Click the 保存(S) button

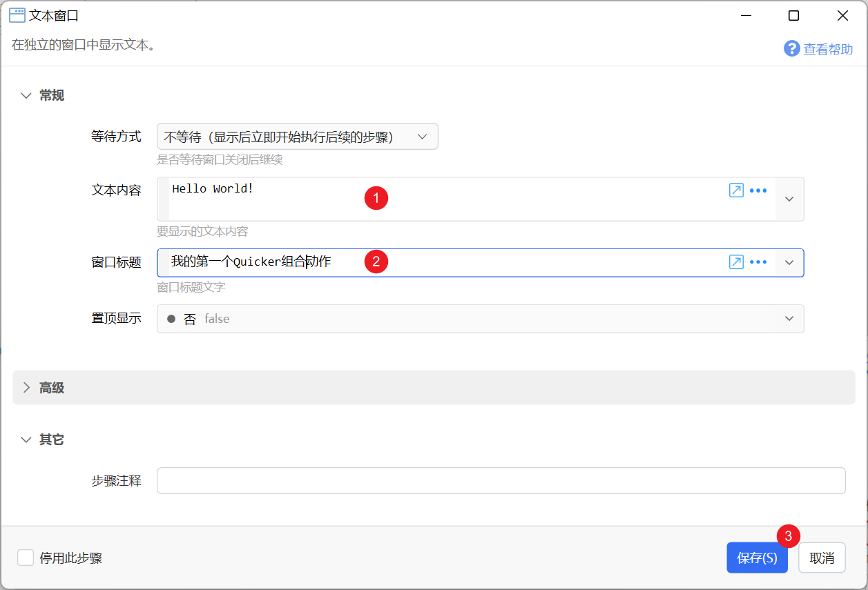pyautogui.click(x=757, y=558)
